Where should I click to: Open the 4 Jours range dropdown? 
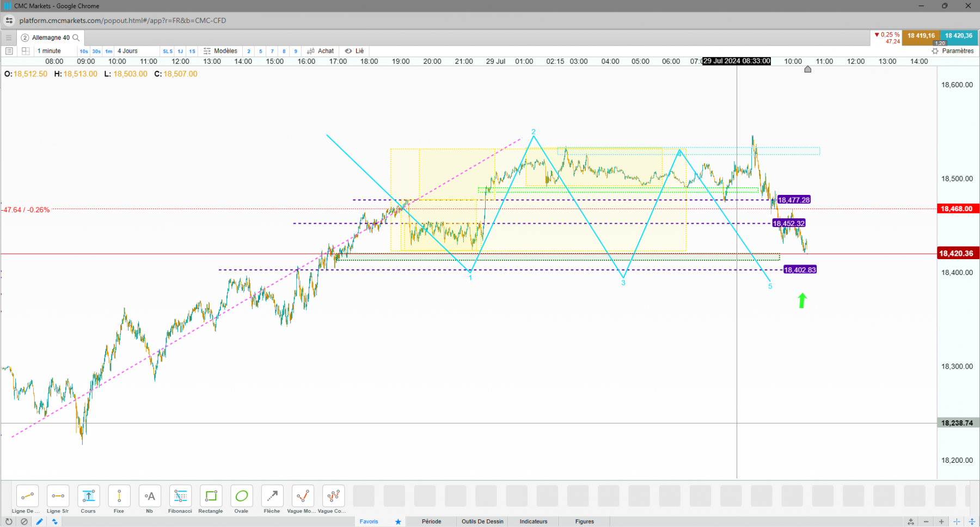click(x=137, y=51)
